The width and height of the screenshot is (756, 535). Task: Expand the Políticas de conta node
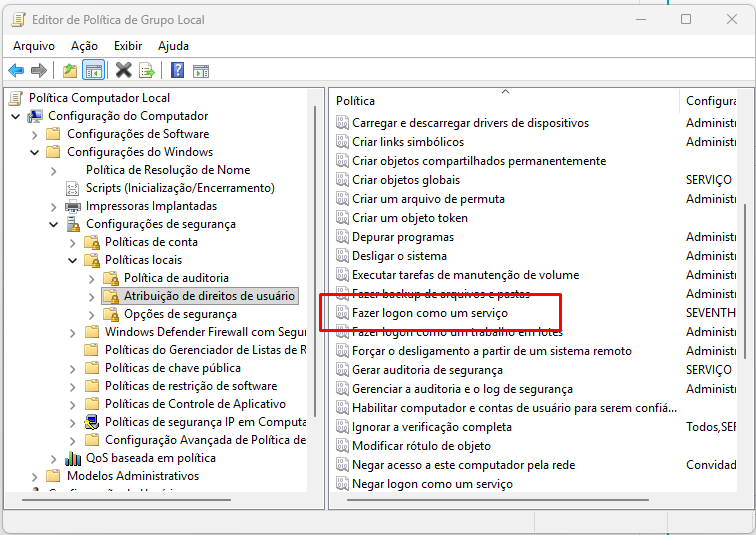[x=72, y=242]
